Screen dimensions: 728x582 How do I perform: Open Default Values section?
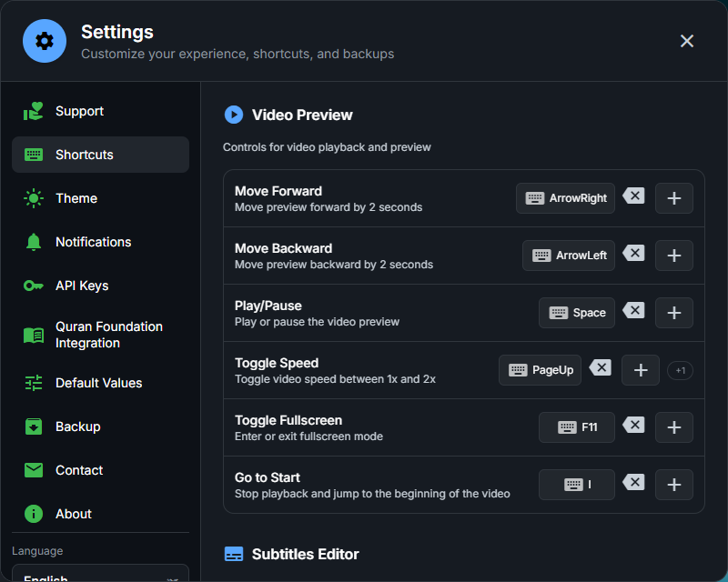point(100,383)
